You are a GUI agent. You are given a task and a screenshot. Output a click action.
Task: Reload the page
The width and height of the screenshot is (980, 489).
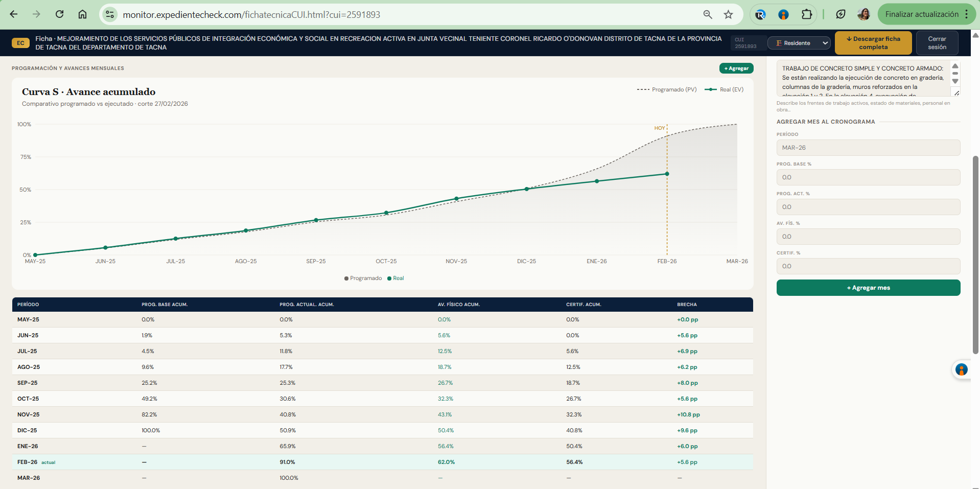coord(60,14)
